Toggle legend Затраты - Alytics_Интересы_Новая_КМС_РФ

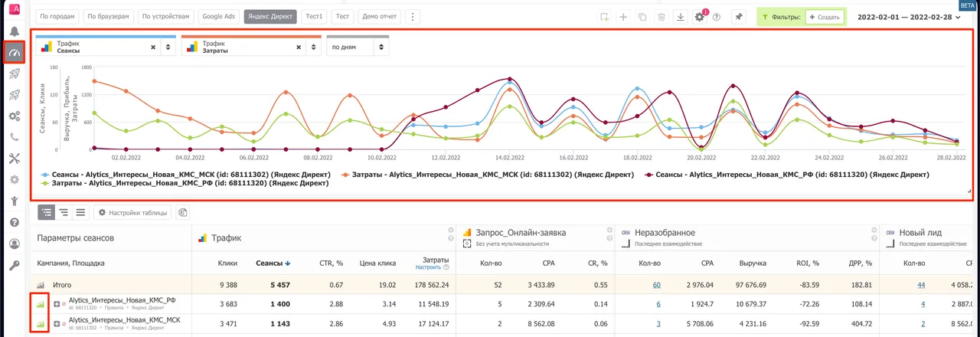184,184
